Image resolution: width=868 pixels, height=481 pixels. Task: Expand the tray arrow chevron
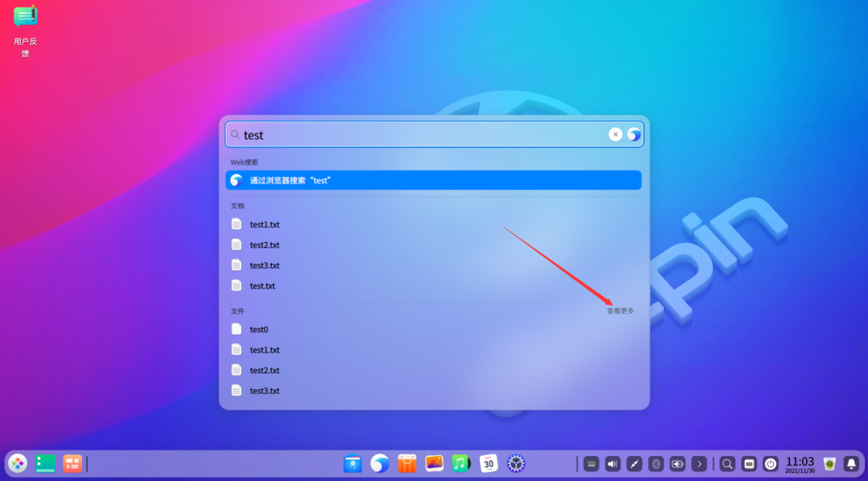pyautogui.click(x=699, y=464)
